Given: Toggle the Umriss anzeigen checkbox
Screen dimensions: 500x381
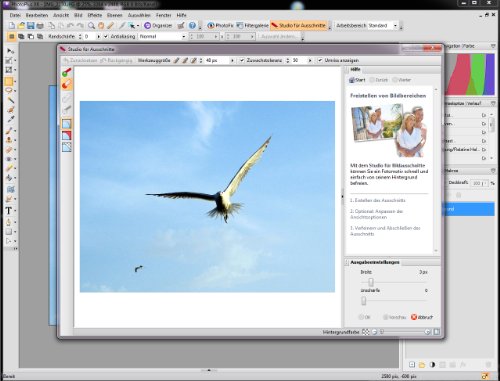Looking at the screenshot, I should point(320,60).
